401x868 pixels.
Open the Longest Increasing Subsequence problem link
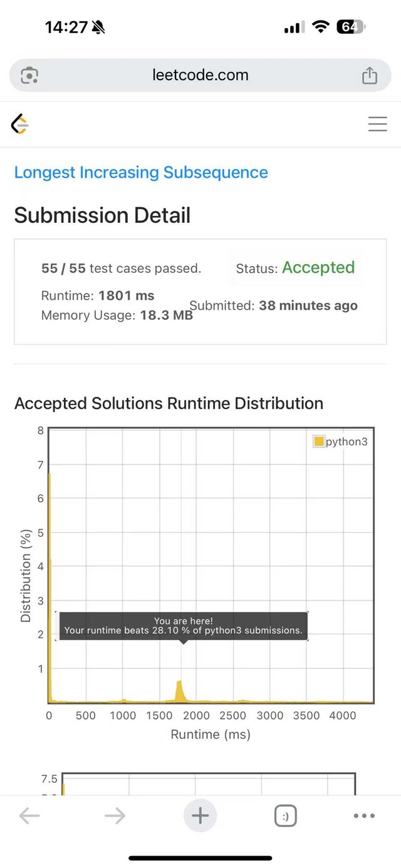pos(141,173)
